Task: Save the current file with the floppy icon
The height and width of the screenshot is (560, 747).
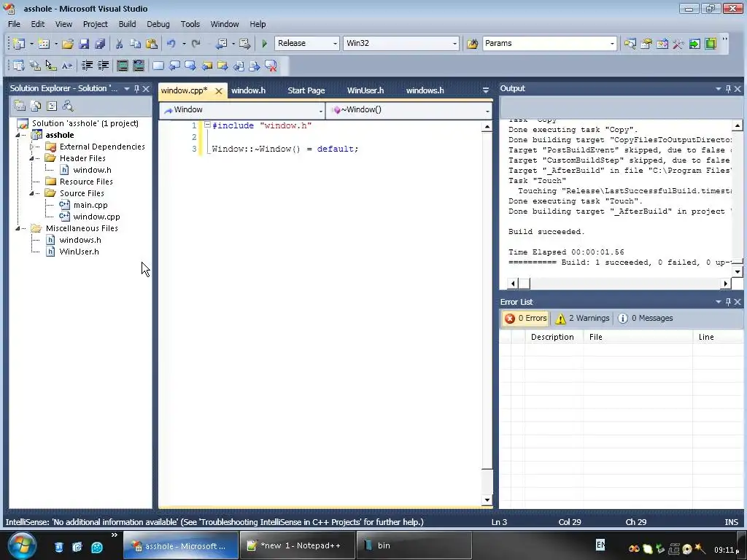Action: point(84,43)
